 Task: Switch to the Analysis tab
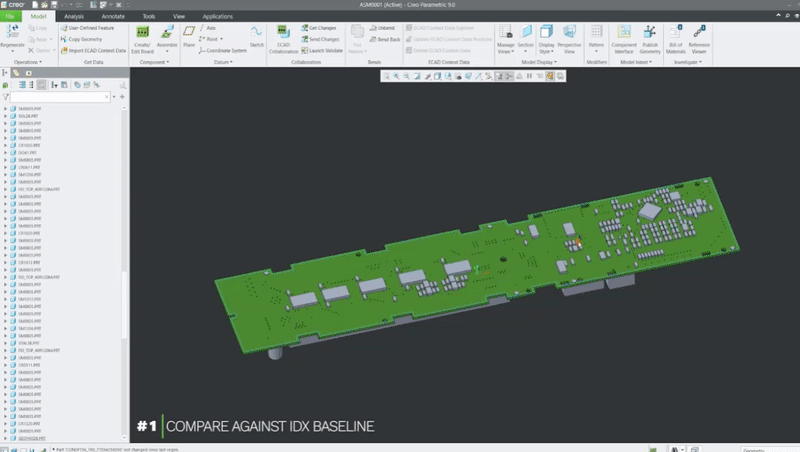74,17
